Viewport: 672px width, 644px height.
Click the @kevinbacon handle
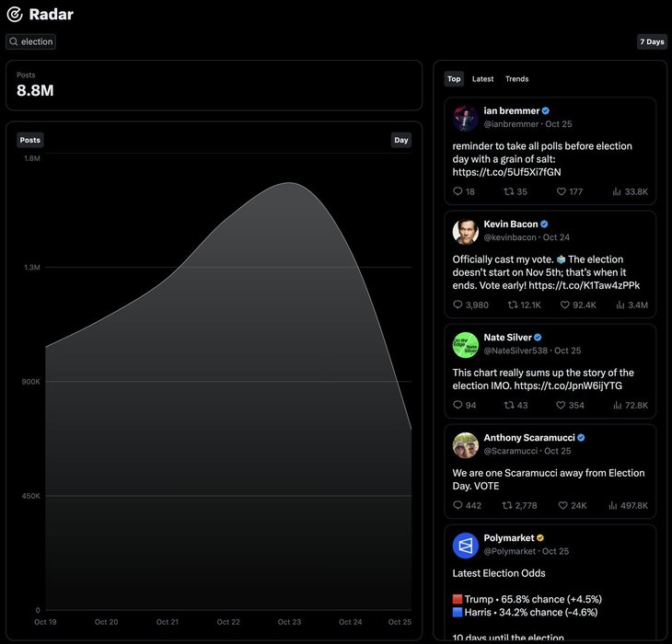pyautogui.click(x=510, y=237)
